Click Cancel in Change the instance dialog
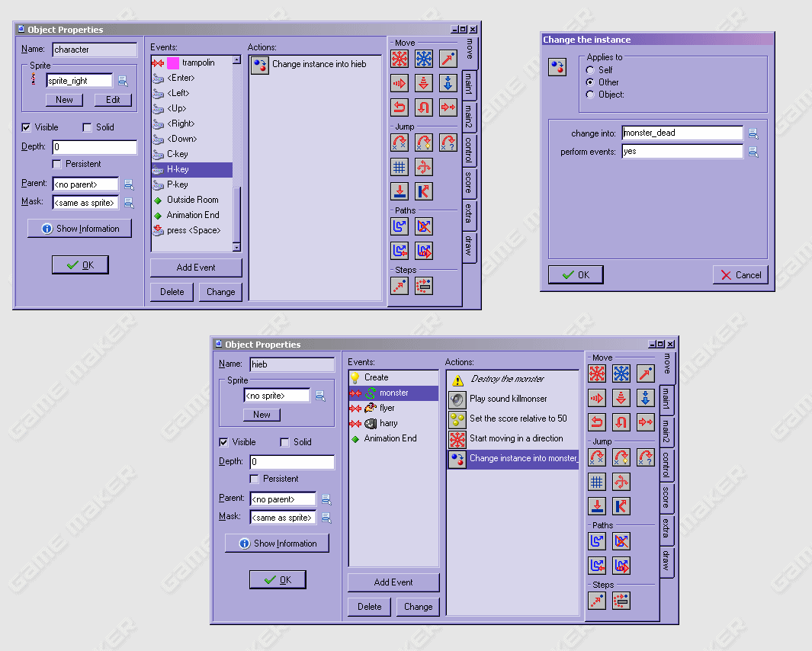 [x=740, y=275]
